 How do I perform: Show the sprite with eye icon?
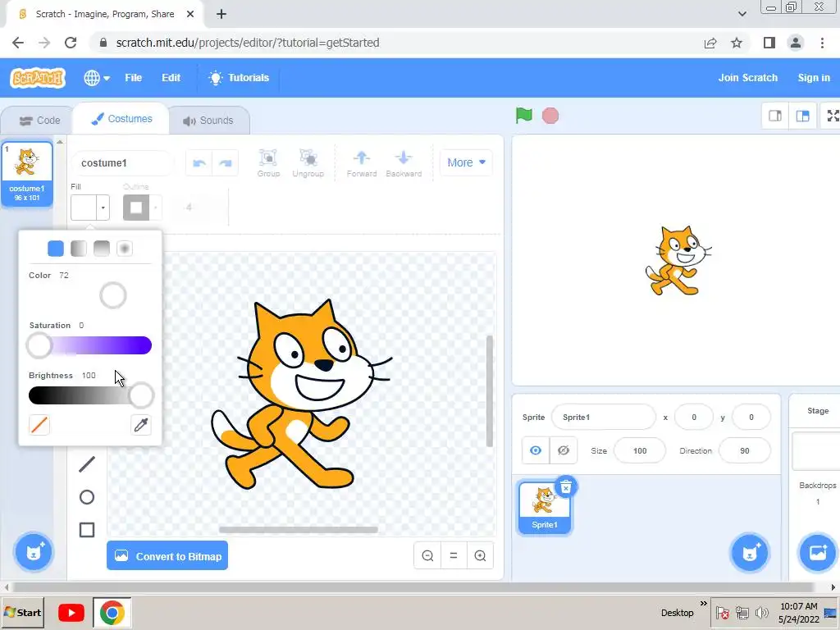tap(535, 450)
